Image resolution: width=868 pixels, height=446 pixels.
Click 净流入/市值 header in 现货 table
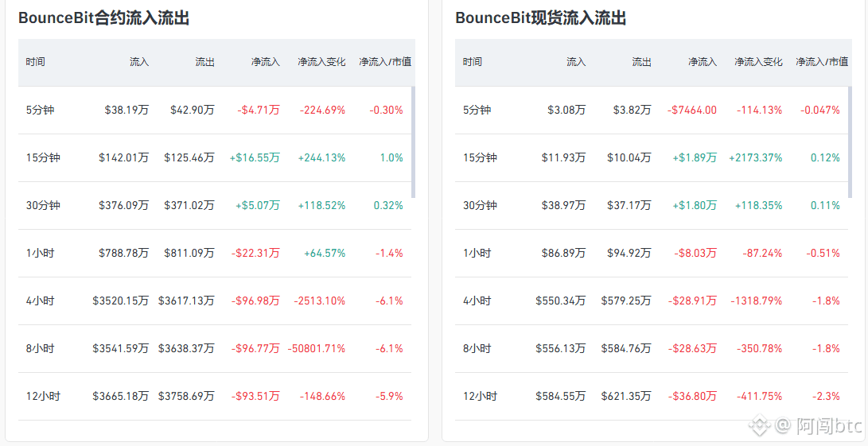[822, 62]
